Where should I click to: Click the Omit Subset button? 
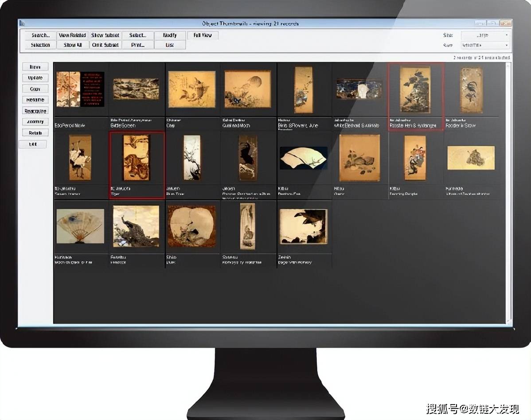coord(105,45)
